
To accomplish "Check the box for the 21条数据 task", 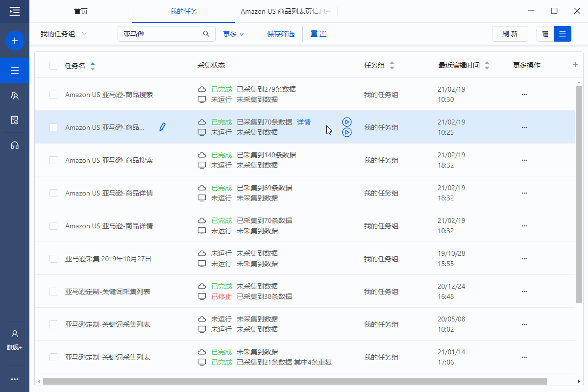I will pyautogui.click(x=53, y=357).
